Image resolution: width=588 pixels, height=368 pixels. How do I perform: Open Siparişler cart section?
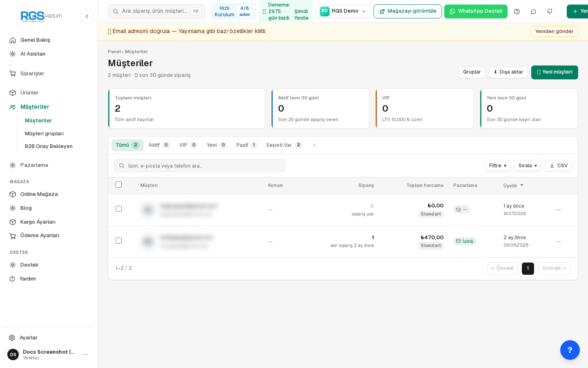49,74
